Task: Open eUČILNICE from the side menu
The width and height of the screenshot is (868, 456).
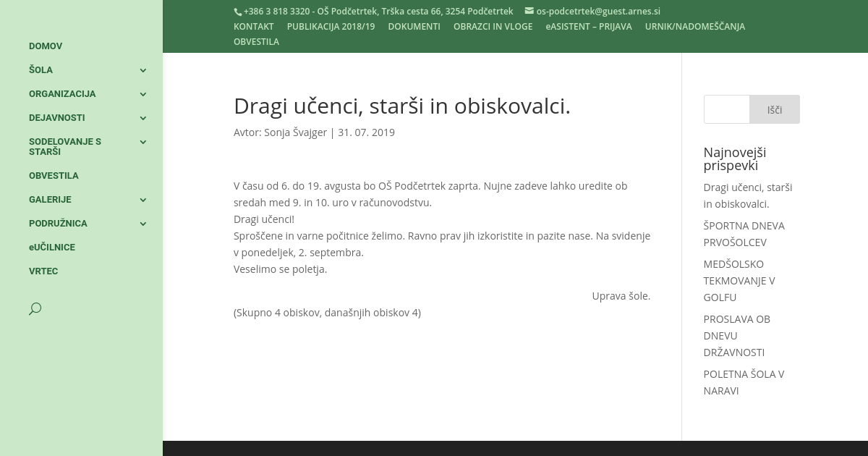Action: coord(52,248)
